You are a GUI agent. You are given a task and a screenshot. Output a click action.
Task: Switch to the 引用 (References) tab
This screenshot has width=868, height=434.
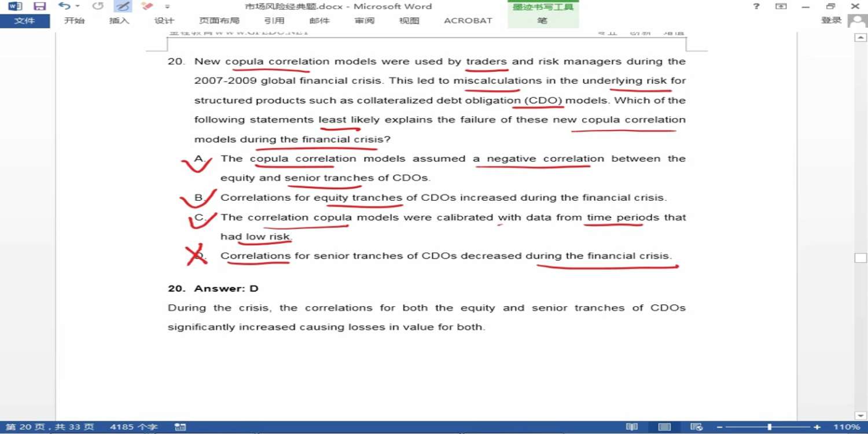coord(274,21)
